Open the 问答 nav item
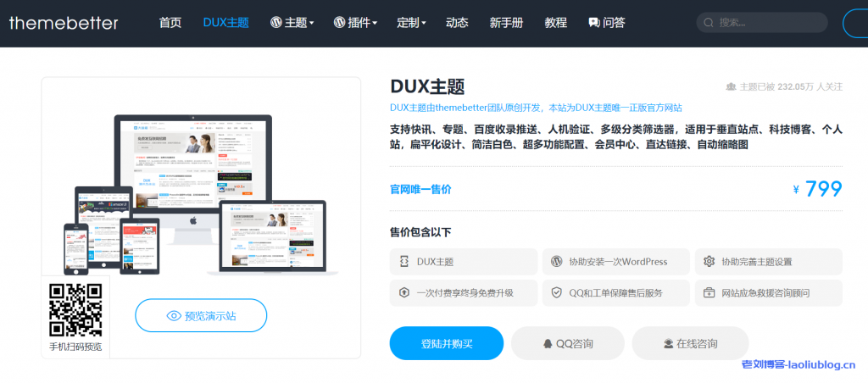 click(607, 23)
